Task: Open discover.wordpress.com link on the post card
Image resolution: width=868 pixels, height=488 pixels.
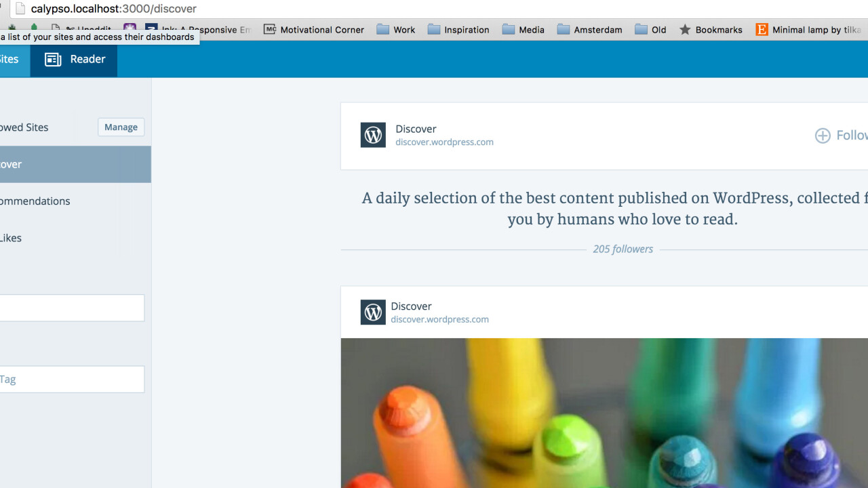Action: [x=439, y=320]
